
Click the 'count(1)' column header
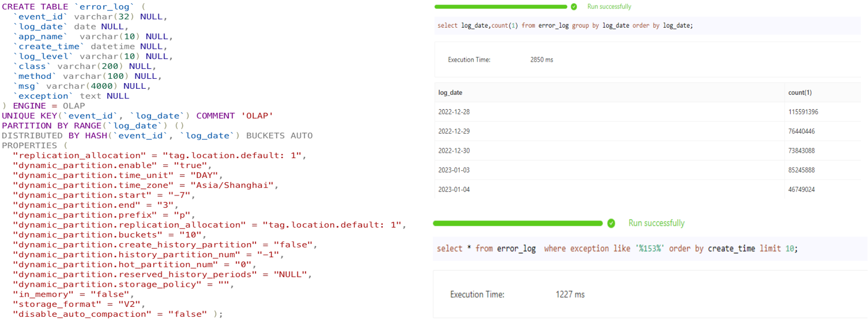[800, 92]
